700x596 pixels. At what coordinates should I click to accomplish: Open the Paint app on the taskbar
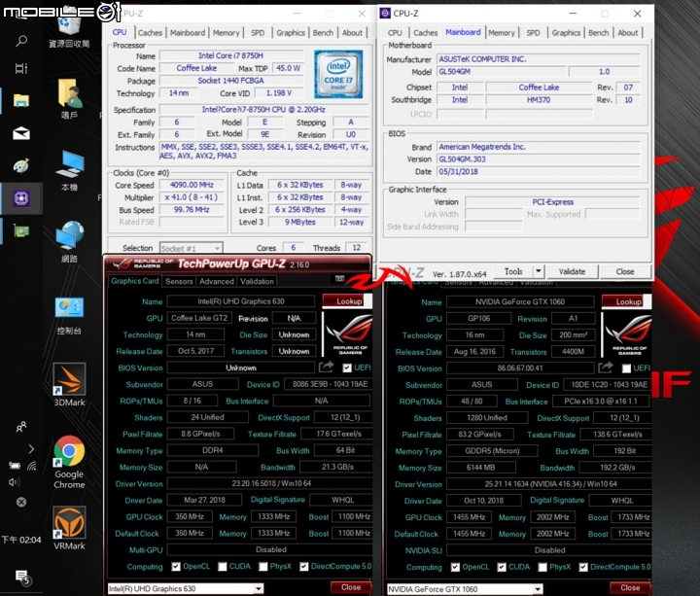pyautogui.click(x=21, y=165)
